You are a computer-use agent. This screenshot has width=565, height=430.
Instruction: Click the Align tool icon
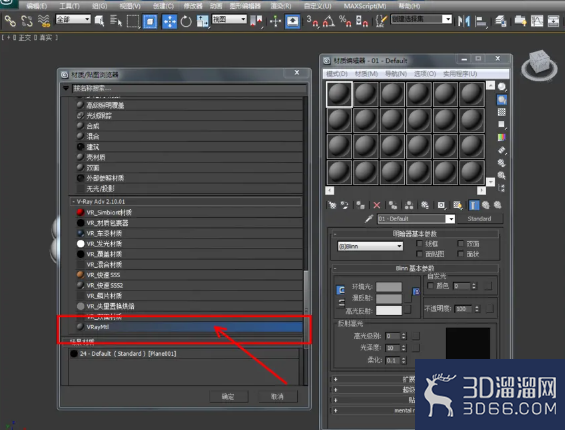pos(481,21)
